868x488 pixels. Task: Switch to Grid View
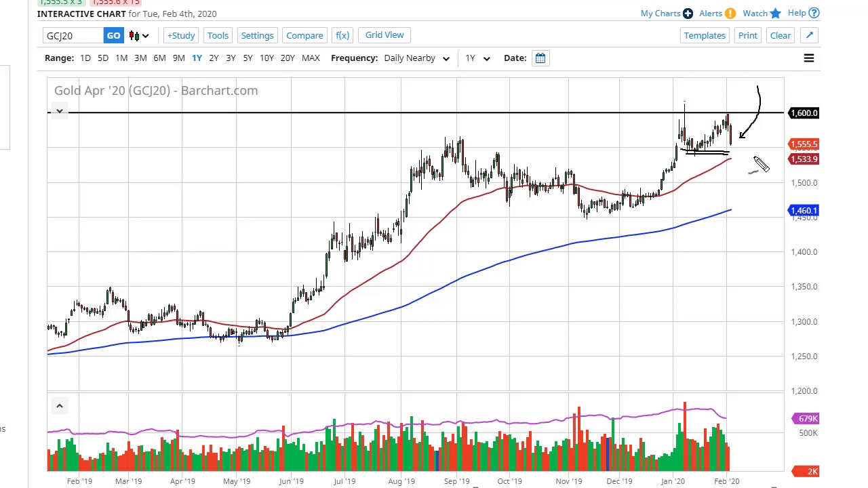pyautogui.click(x=384, y=35)
